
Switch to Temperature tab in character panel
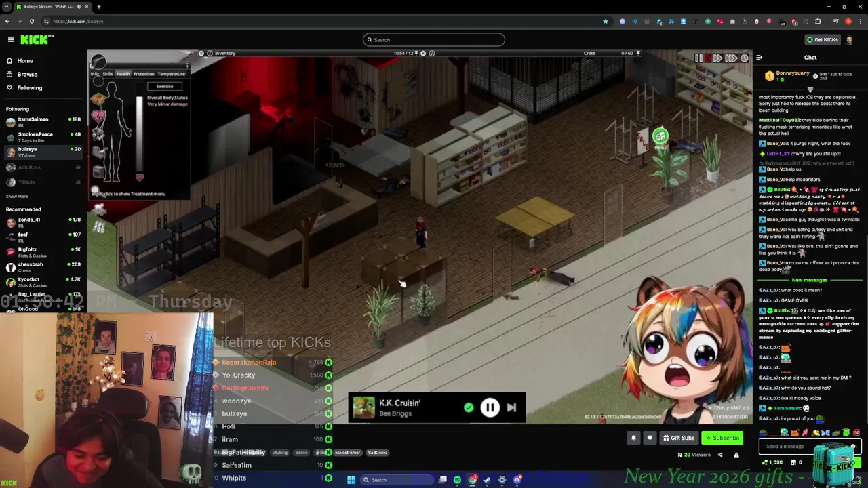(x=171, y=74)
